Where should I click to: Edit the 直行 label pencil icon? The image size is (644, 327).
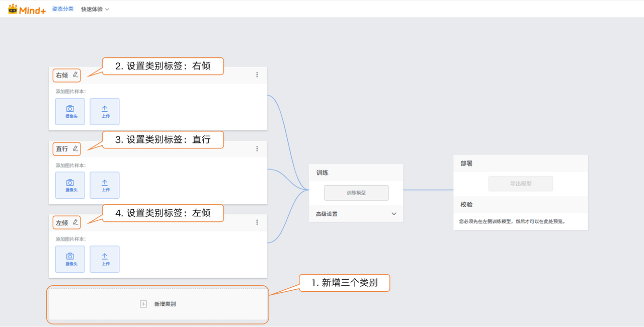tap(75, 148)
